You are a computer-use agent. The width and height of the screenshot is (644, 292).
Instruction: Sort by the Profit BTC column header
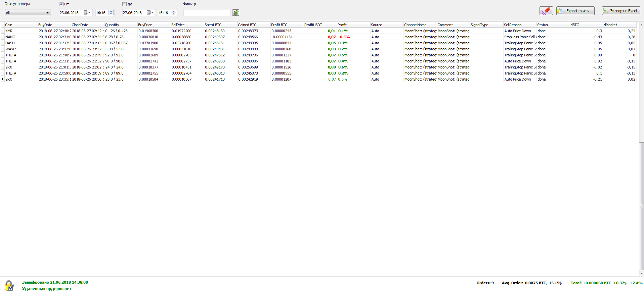(287, 25)
